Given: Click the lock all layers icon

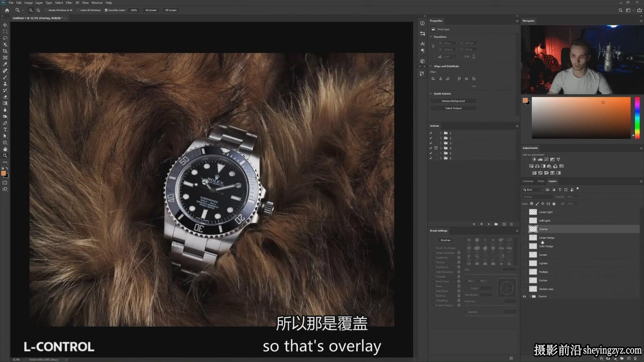Looking at the screenshot, I should click(x=554, y=204).
